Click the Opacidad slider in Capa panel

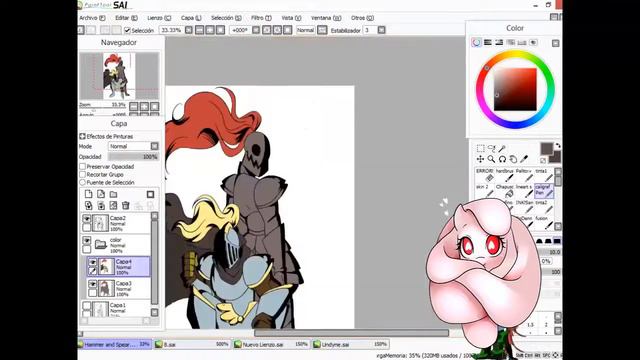point(133,157)
